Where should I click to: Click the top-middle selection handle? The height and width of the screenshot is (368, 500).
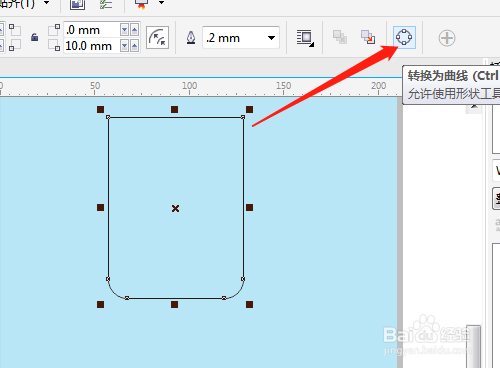[x=174, y=109]
